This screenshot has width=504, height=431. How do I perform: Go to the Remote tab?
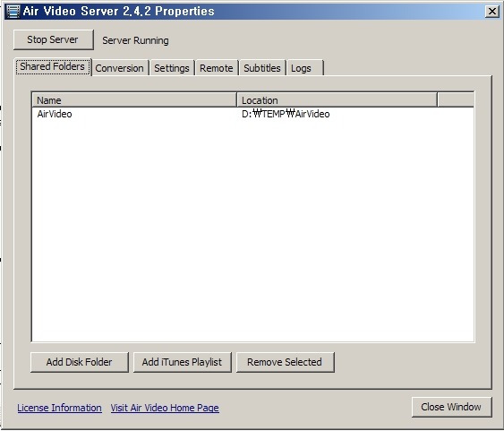[x=217, y=68]
